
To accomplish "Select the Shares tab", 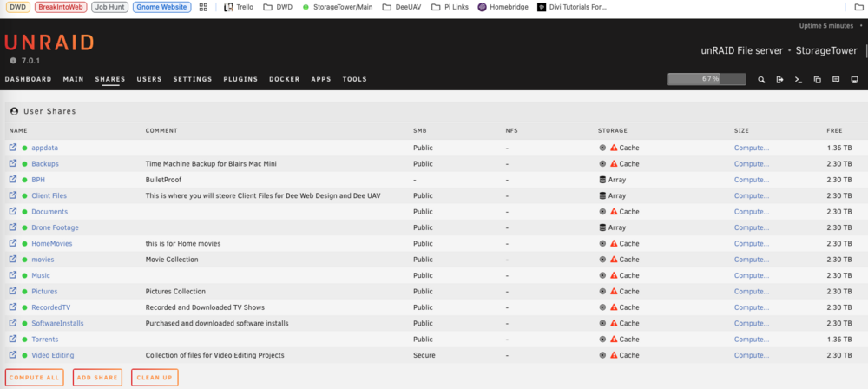I will click(x=110, y=79).
